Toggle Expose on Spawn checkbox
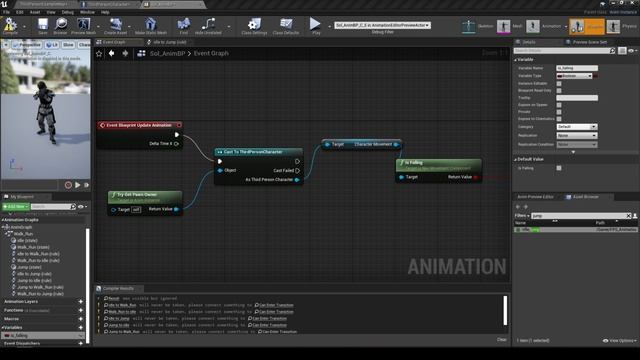The width and height of the screenshot is (640, 360). (559, 105)
